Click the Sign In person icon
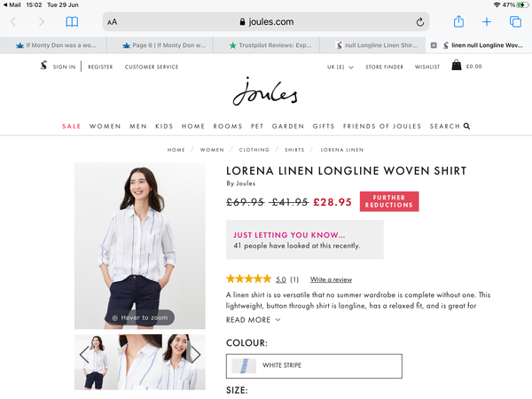 [43, 66]
